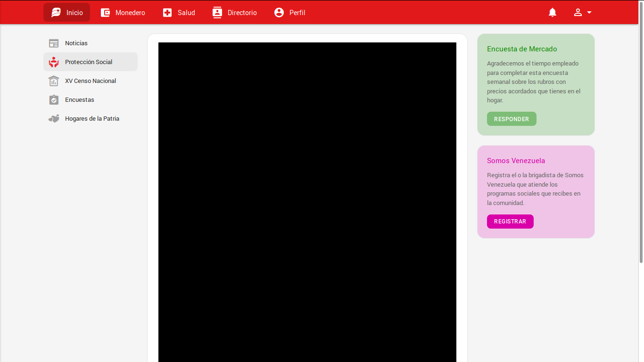The image size is (644, 362).
Task: Click the Encuestas clipboard icon
Action: [x=54, y=100]
